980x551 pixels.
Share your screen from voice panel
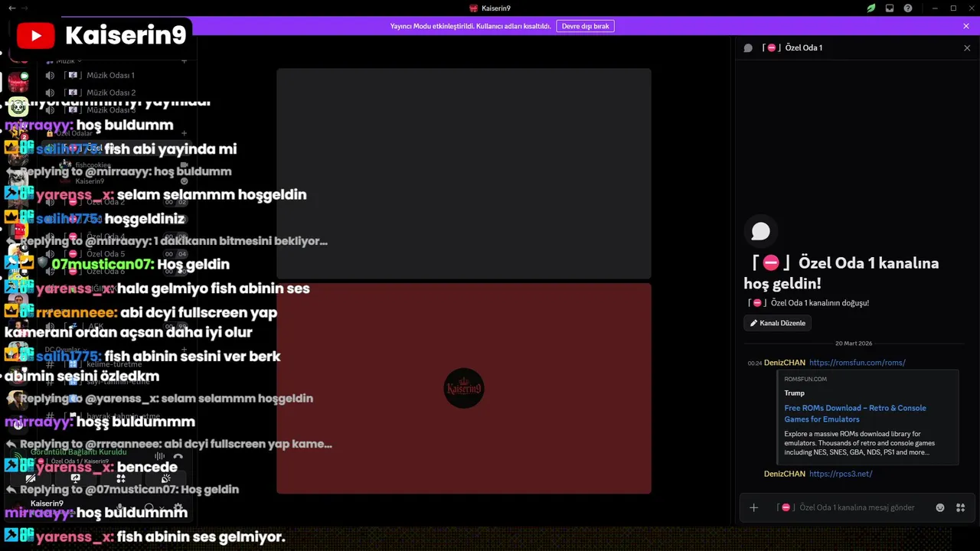(76, 478)
